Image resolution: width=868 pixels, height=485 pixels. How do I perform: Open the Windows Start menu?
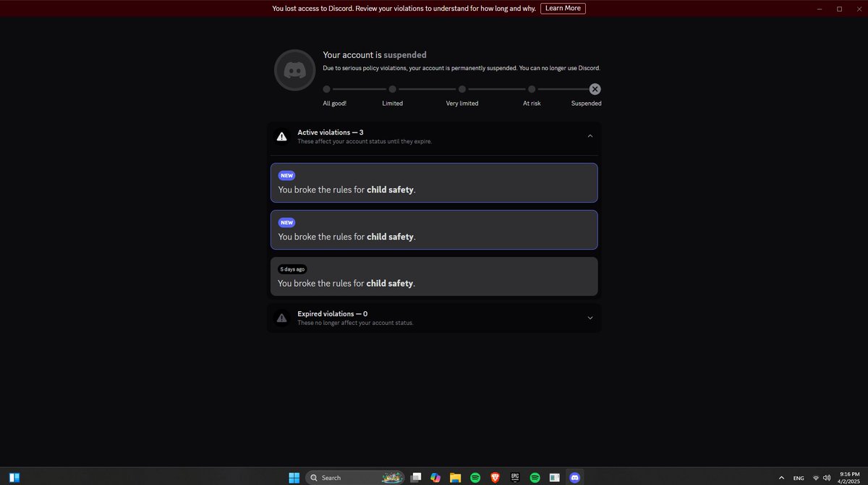pos(294,478)
